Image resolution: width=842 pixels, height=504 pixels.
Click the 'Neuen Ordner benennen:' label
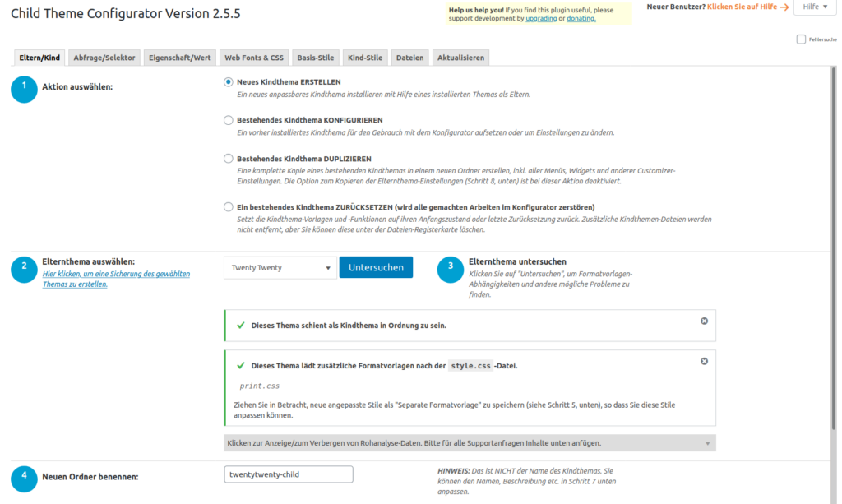(90, 477)
